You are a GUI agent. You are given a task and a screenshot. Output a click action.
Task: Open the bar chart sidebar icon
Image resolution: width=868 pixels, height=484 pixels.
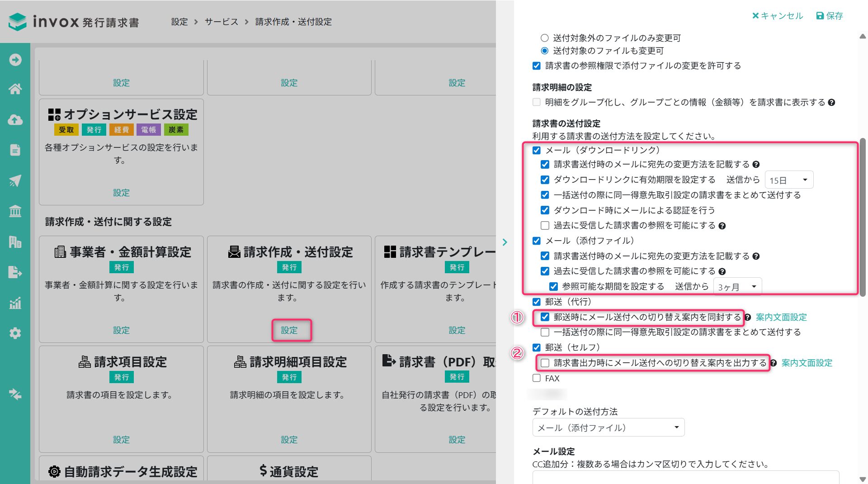coord(15,303)
